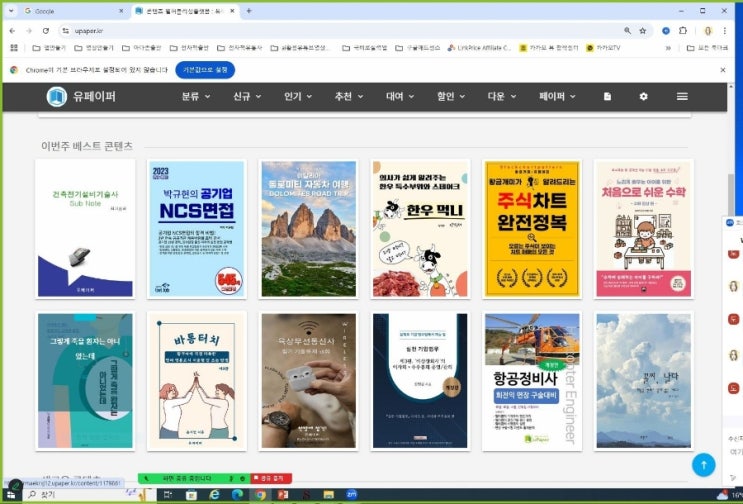This screenshot has height=504, width=743.
Task: Open the site information icon beside the URL
Action: (65, 31)
